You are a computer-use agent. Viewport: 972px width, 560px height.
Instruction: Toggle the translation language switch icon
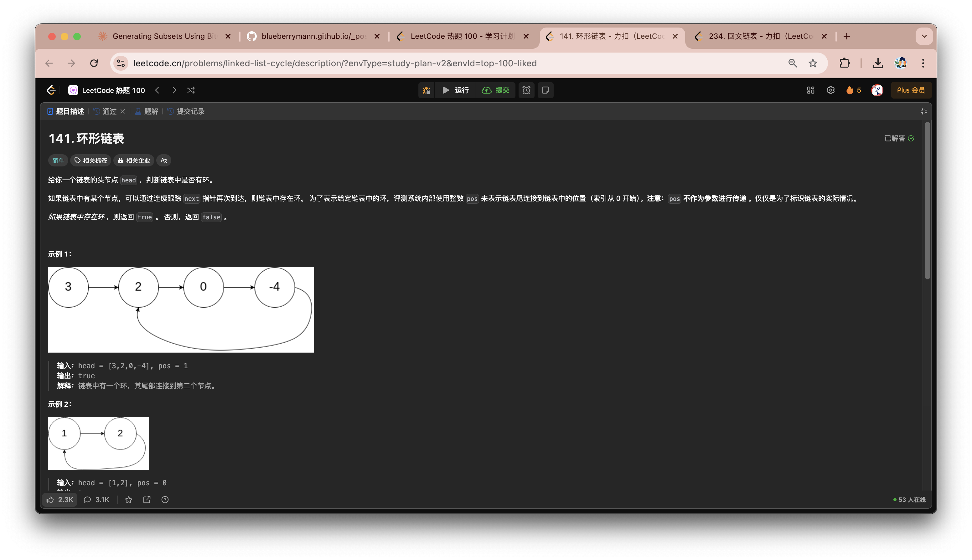pyautogui.click(x=163, y=160)
